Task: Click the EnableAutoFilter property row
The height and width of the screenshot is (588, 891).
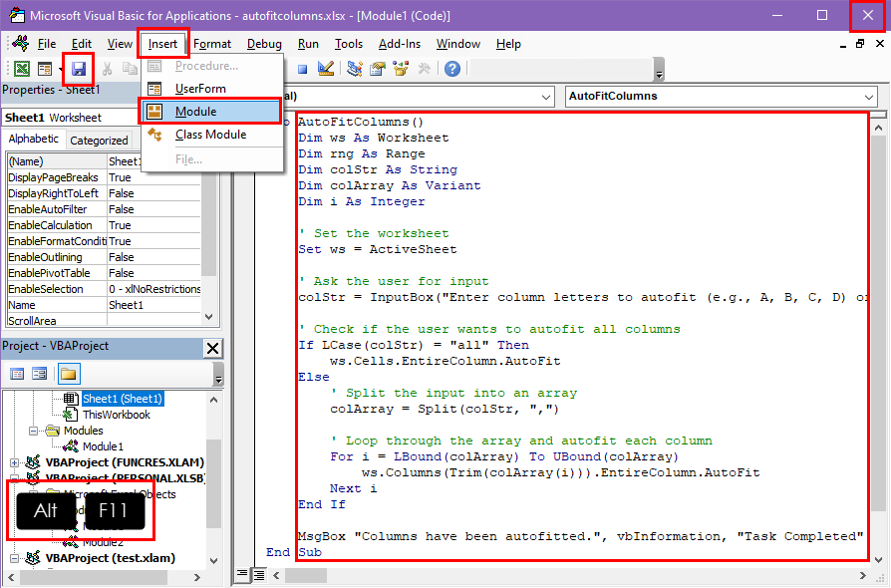Action: click(104, 209)
